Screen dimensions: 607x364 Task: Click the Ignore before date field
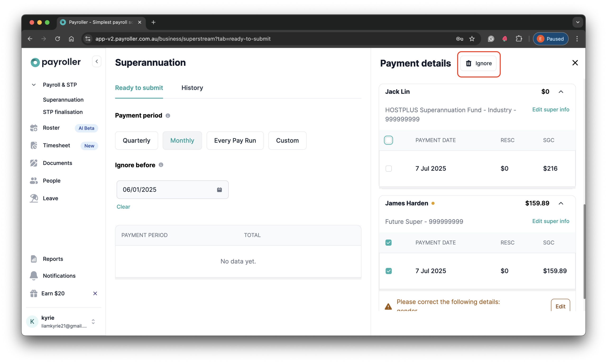(x=172, y=190)
